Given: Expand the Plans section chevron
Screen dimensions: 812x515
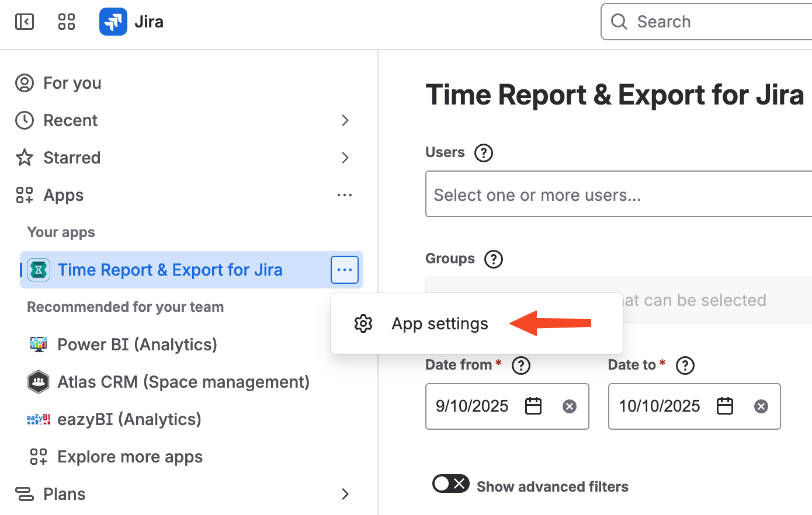Looking at the screenshot, I should pos(345,494).
